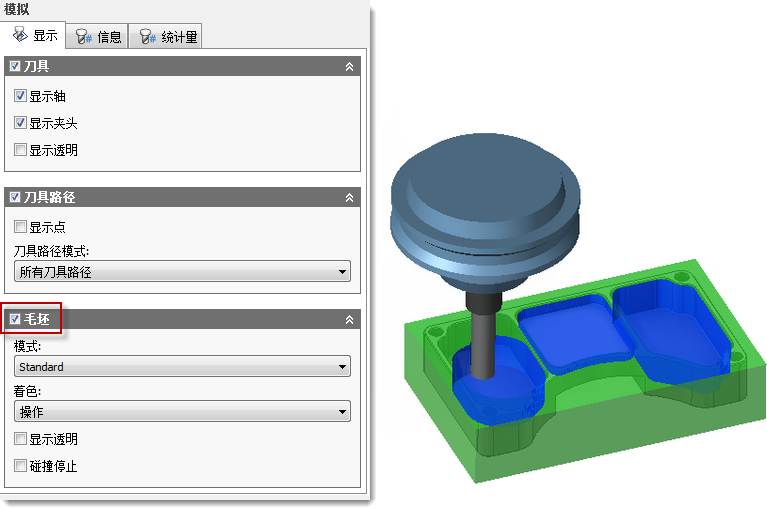The height and width of the screenshot is (508, 767).
Task: Open the 信息 tab
Action: click(97, 37)
